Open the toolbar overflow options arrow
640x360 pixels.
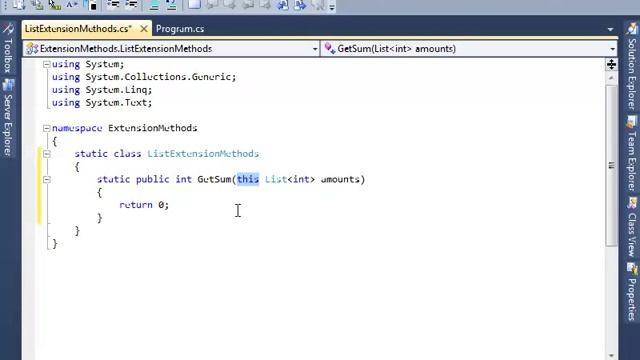point(332,7)
